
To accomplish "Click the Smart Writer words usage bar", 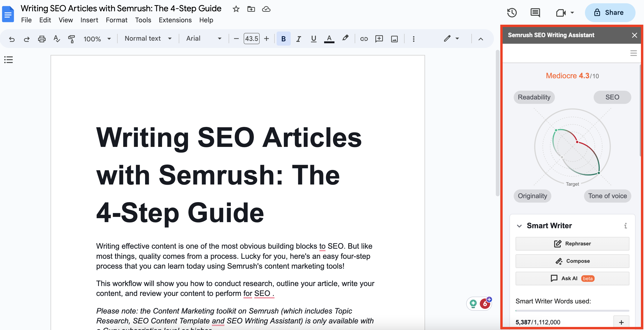I will (x=572, y=311).
